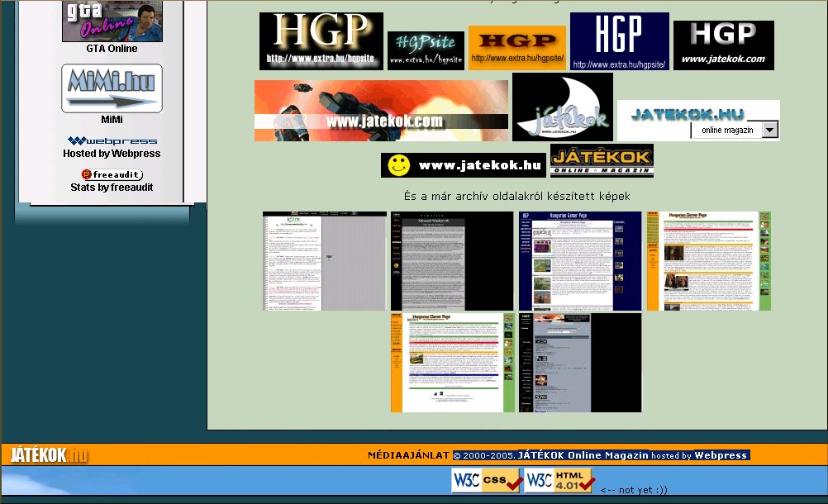Click the W3C CSS validation badge
This screenshot has width=828, height=504.
click(x=487, y=480)
